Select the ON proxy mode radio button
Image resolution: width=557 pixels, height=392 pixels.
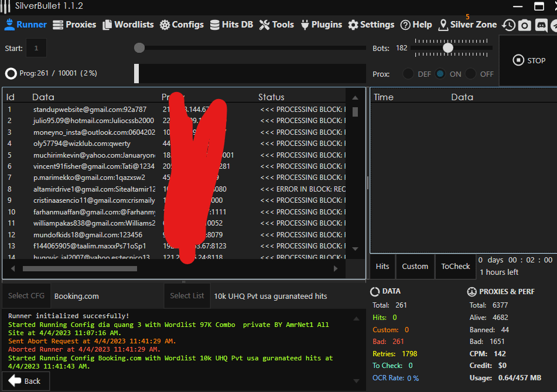(440, 74)
